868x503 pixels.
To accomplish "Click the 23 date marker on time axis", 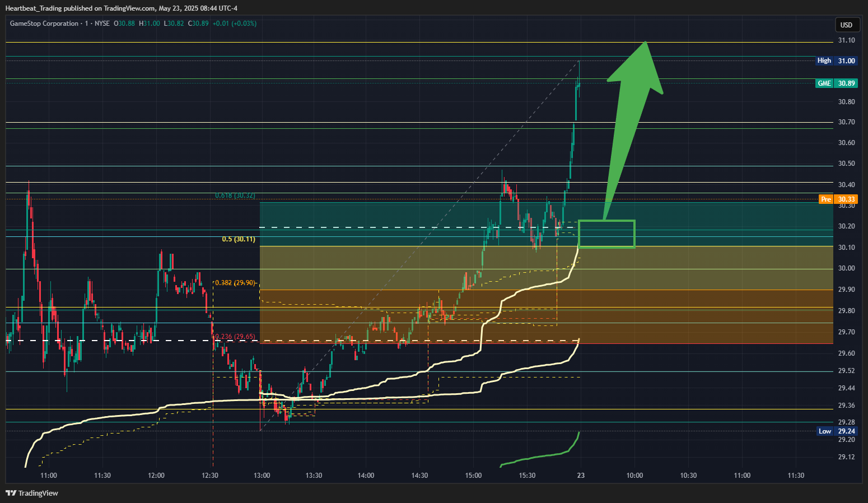I will tap(581, 476).
